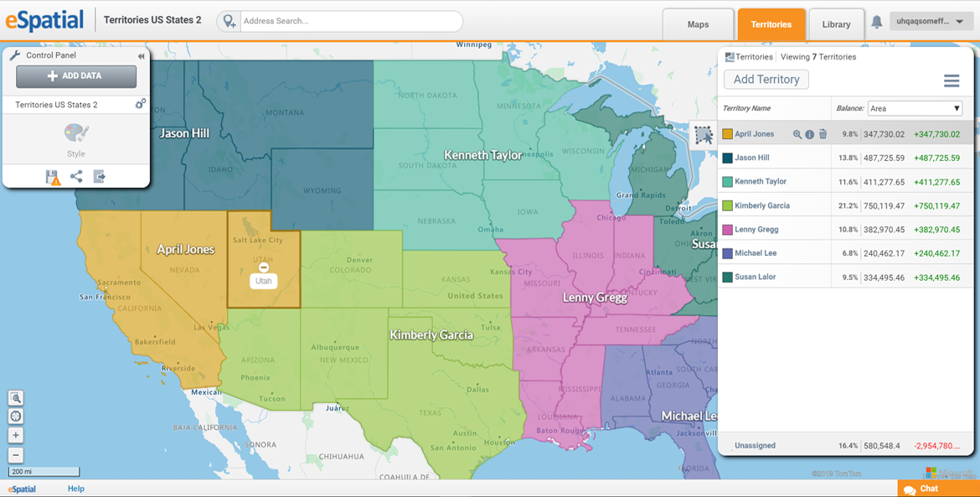Remove Utah using the minus icon
The image size is (980, 497).
(264, 267)
